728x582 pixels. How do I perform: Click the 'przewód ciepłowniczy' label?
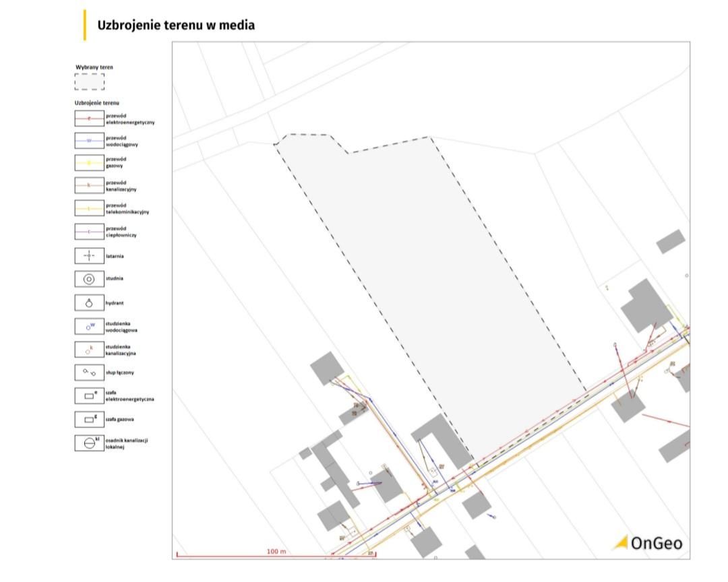coord(121,232)
